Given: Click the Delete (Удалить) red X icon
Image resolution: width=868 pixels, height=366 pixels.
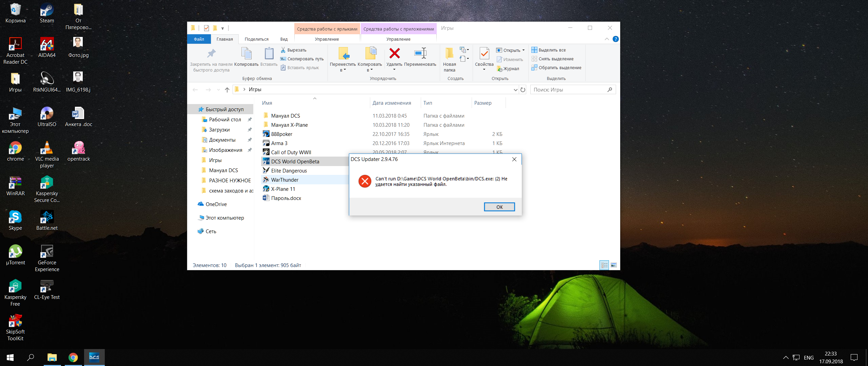Looking at the screenshot, I should coord(394,54).
